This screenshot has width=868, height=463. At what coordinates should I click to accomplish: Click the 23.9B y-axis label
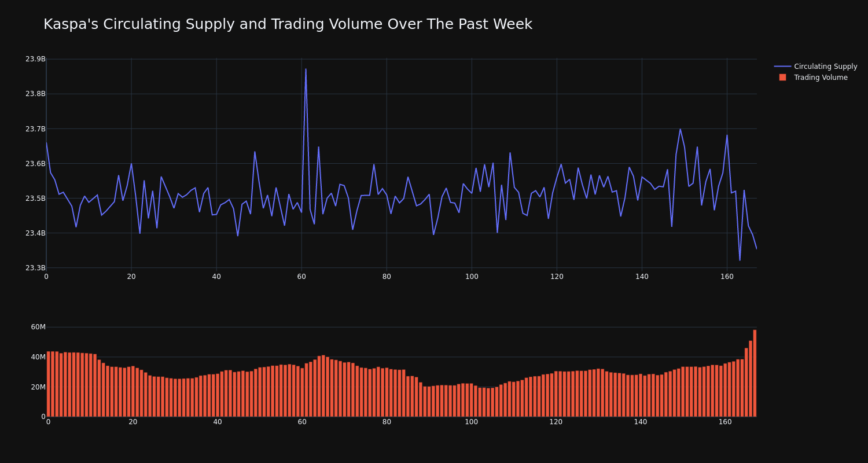coord(35,59)
